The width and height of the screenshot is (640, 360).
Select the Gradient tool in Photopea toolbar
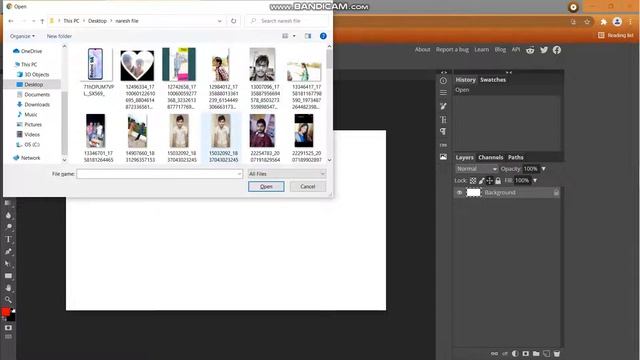[8, 203]
